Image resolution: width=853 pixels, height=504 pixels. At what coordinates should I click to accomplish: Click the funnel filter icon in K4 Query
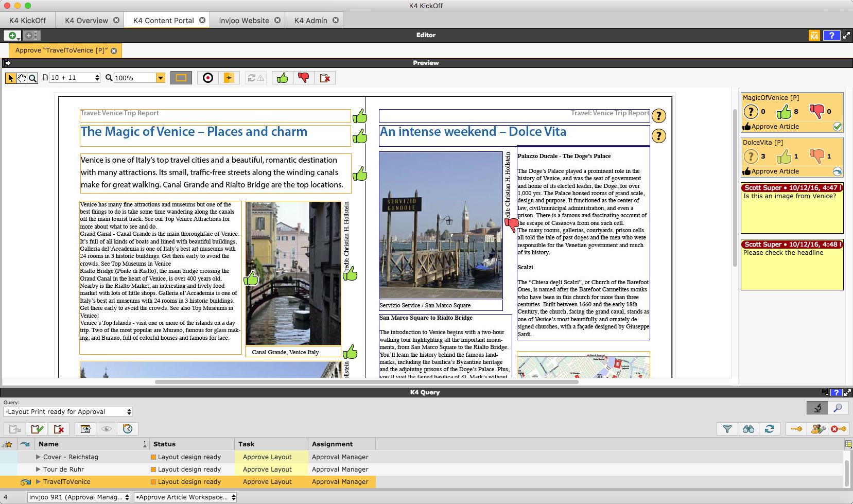click(x=727, y=429)
